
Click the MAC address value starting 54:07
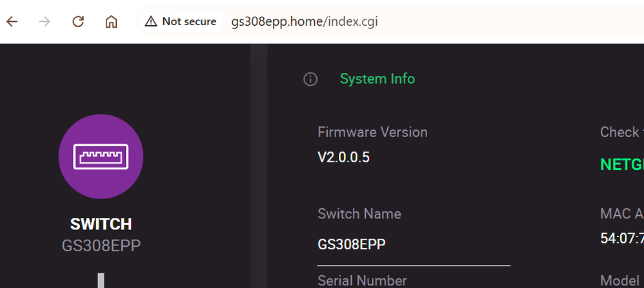click(x=622, y=239)
